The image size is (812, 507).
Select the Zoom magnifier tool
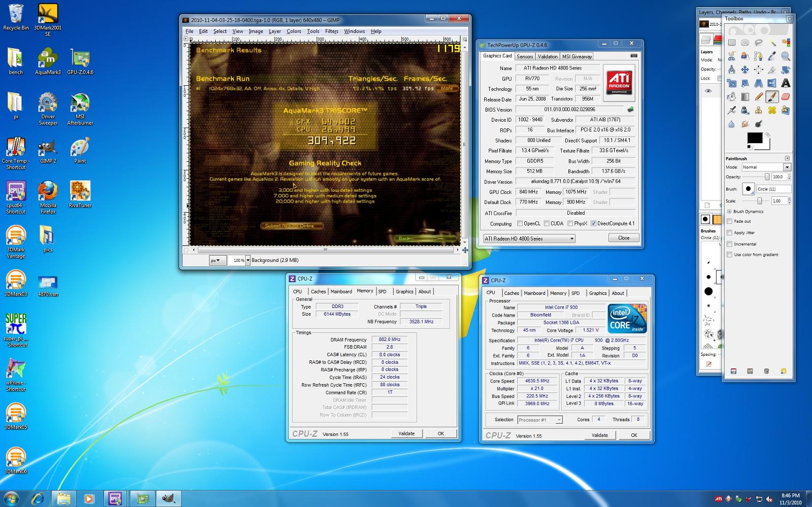point(786,56)
